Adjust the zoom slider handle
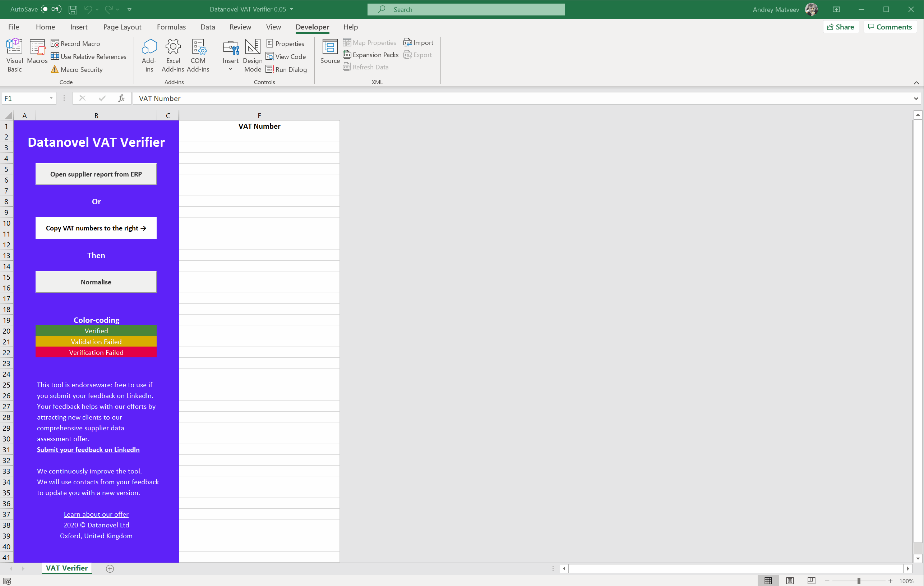The image size is (924, 586). click(859, 581)
